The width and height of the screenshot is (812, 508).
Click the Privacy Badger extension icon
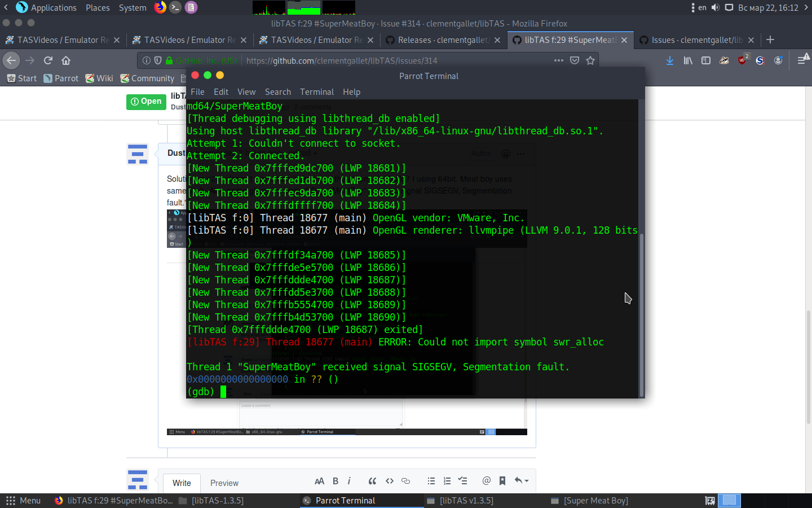click(724, 60)
